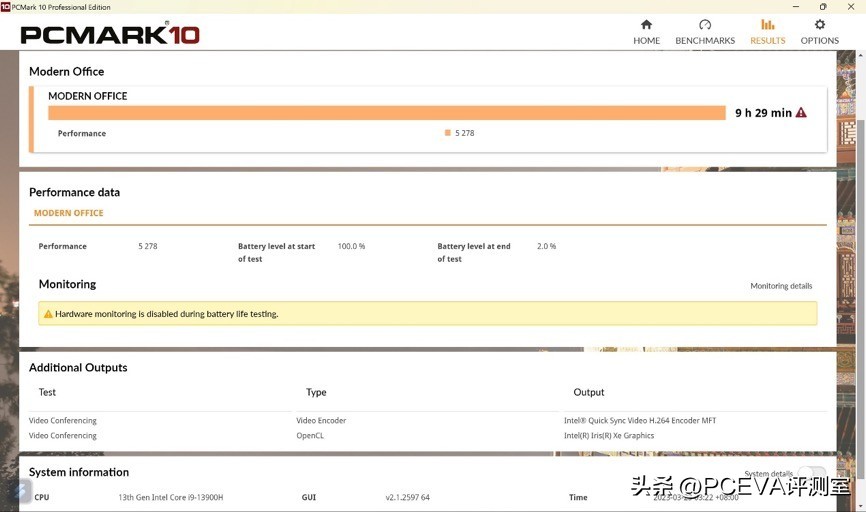
Task: Close the PCMark 10 window
Action: coord(851,7)
